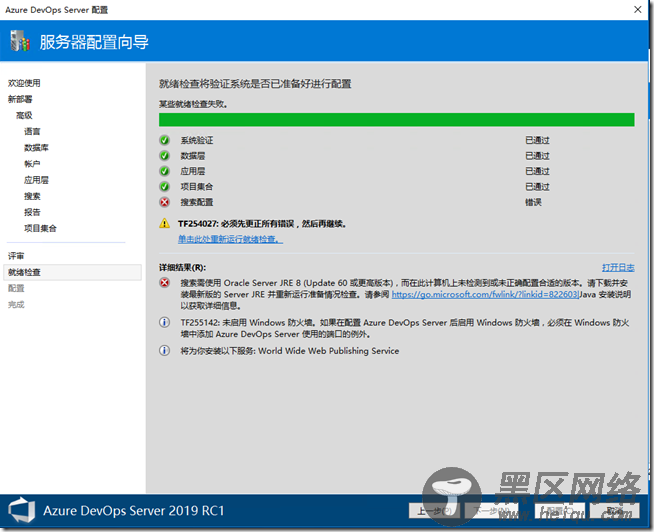
Task: Go to the 语言 settings step
Action: point(32,131)
